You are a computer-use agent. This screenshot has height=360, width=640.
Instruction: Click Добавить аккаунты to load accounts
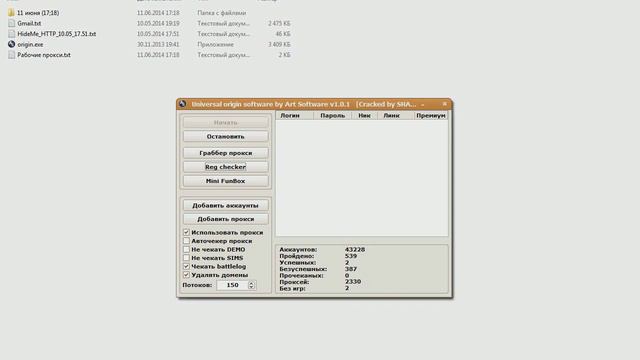226,205
